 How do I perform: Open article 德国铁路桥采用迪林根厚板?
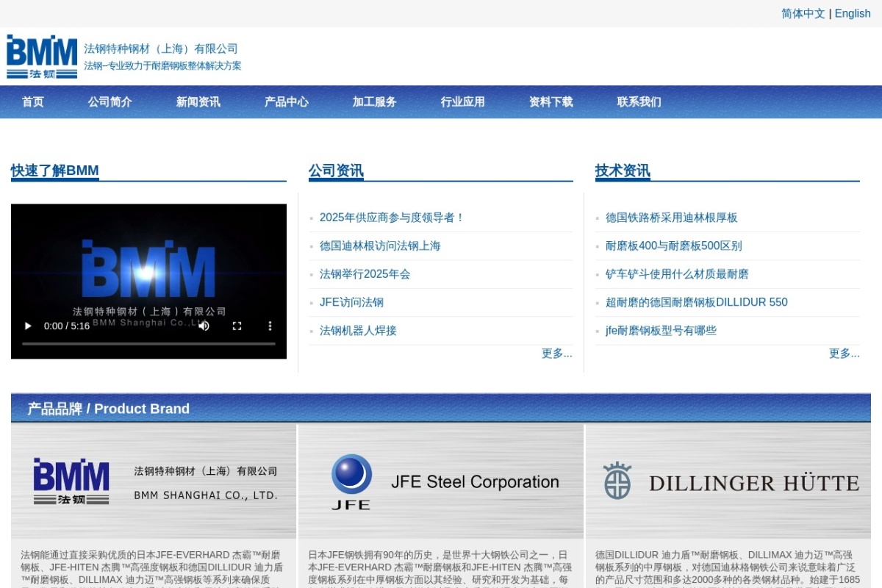coord(672,218)
